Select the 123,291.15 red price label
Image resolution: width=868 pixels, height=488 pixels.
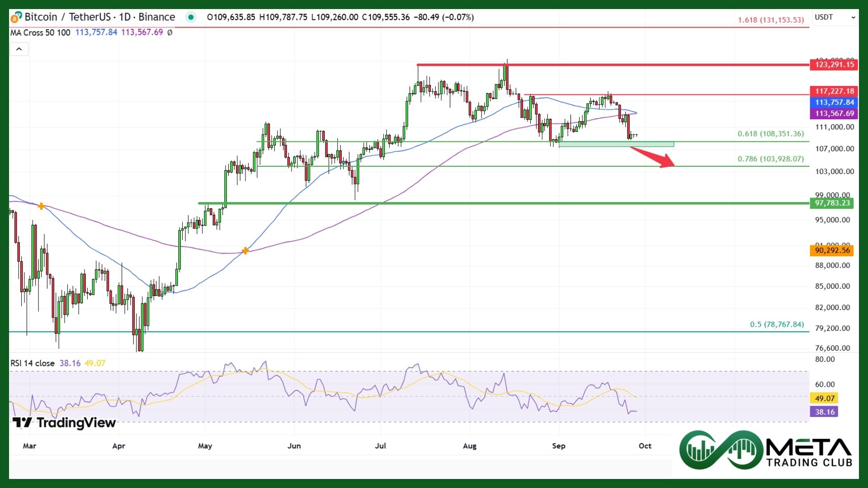pos(834,65)
